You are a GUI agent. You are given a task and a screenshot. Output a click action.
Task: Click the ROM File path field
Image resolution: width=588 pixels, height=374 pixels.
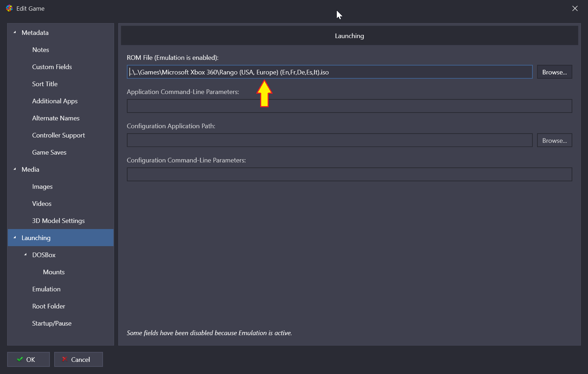click(330, 72)
